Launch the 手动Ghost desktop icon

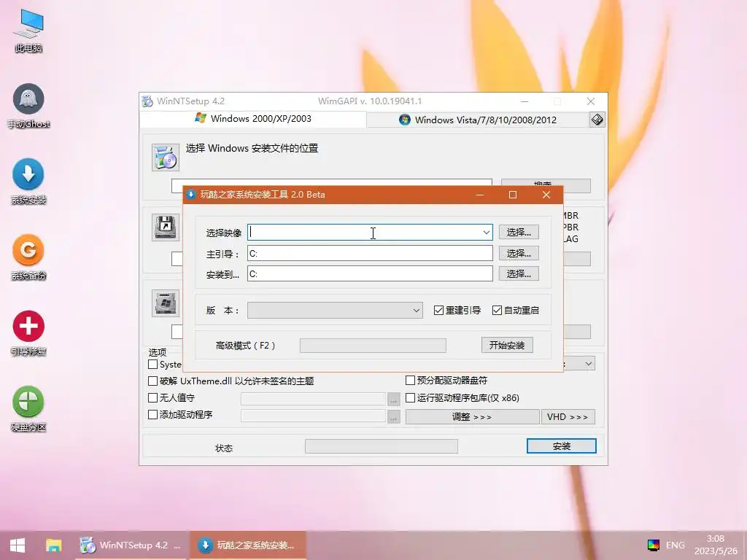(x=28, y=106)
